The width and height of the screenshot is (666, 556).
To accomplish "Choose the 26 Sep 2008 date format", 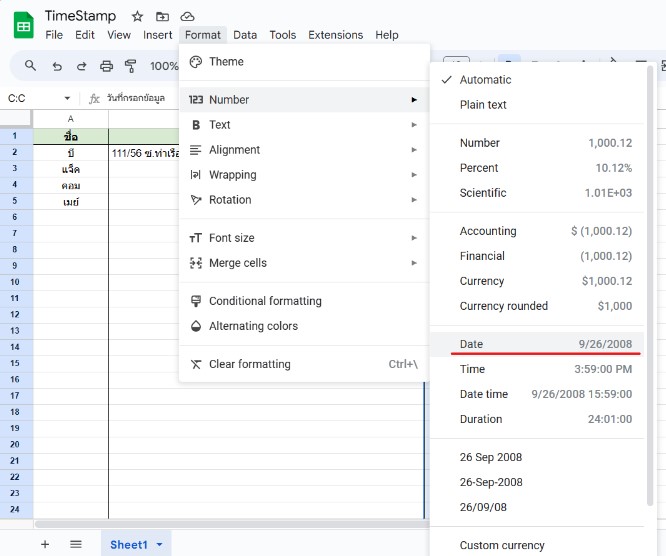I will click(537, 457).
